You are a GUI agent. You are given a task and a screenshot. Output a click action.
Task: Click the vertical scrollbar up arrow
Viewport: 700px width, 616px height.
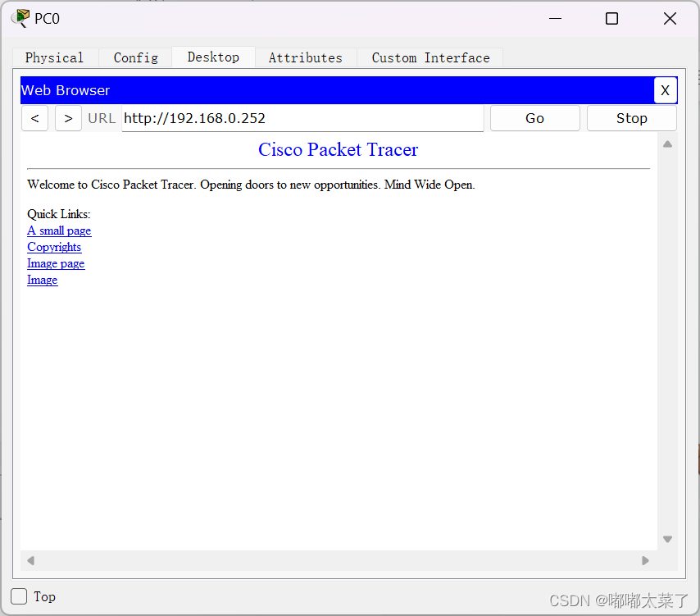click(x=667, y=144)
